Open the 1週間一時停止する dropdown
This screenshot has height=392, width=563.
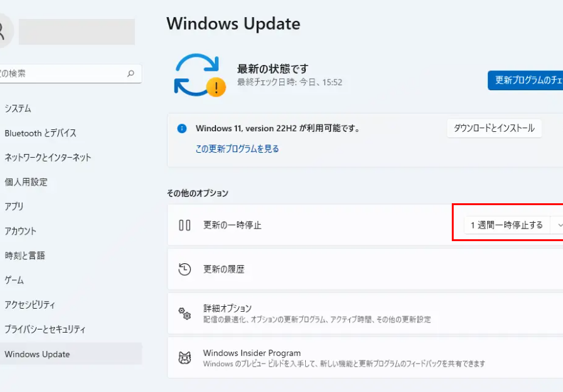click(509, 225)
